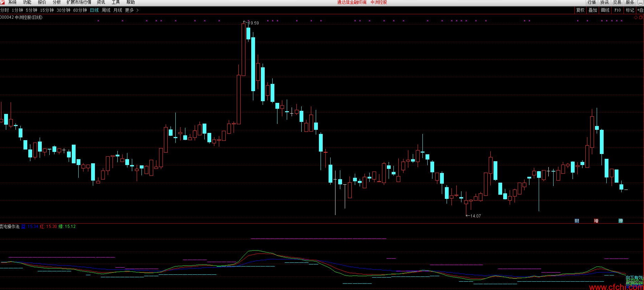
Task: Click the 000042 中洲控股(日线) chart title
Action: pos(21,17)
